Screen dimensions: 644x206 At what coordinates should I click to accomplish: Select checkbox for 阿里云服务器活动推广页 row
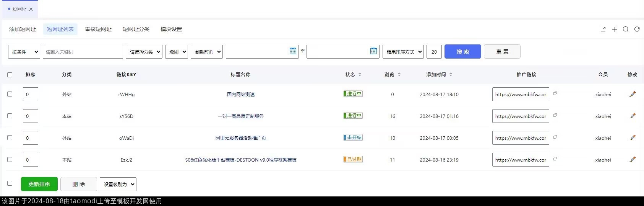tap(10, 137)
